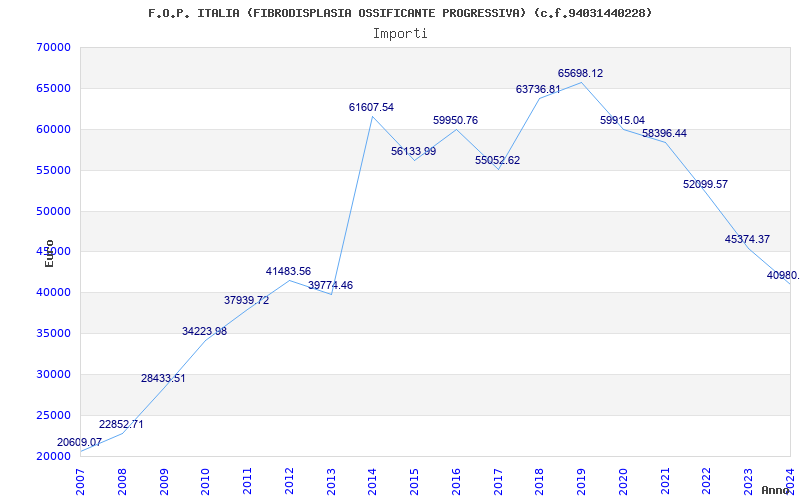800x500 pixels.
Task: Click y-axis value 50000
Action: [x=53, y=211]
